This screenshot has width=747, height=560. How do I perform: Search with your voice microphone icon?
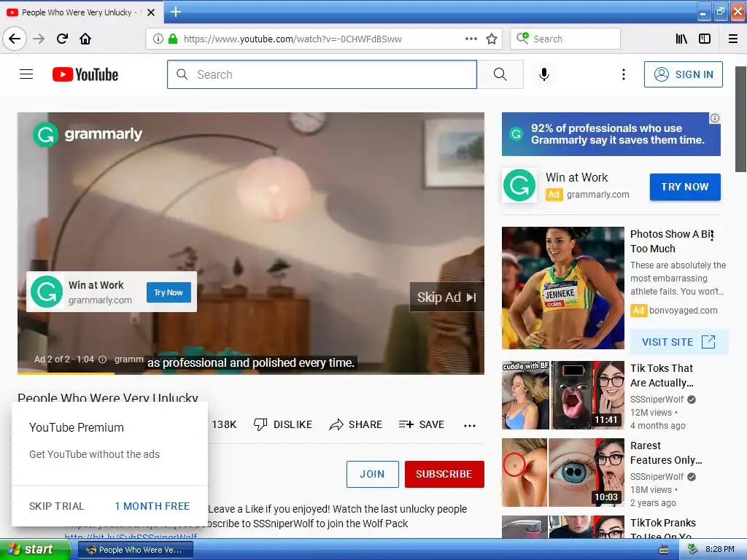(x=544, y=74)
